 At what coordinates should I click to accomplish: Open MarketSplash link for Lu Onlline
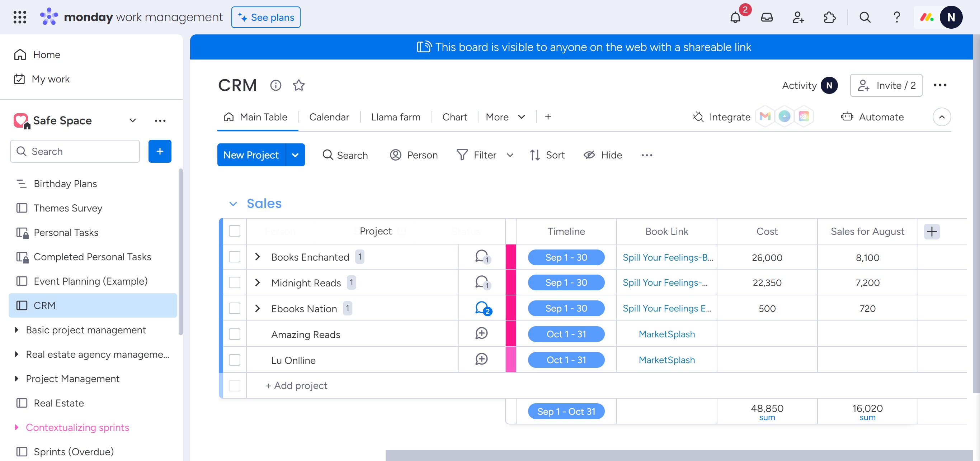click(666, 360)
